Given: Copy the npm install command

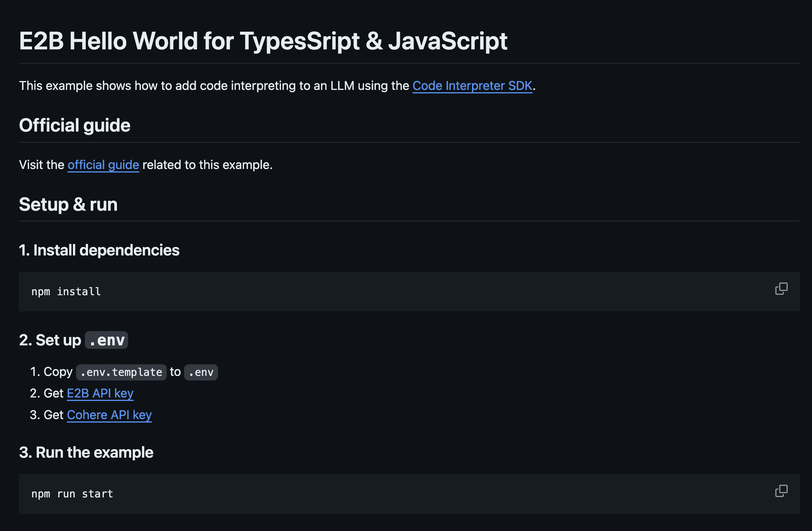Looking at the screenshot, I should (x=781, y=289).
